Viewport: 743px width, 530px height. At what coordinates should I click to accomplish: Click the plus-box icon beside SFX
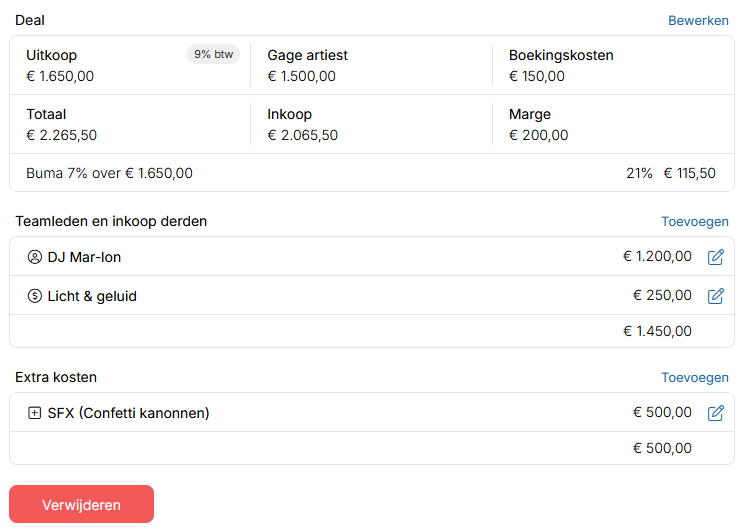tap(35, 413)
